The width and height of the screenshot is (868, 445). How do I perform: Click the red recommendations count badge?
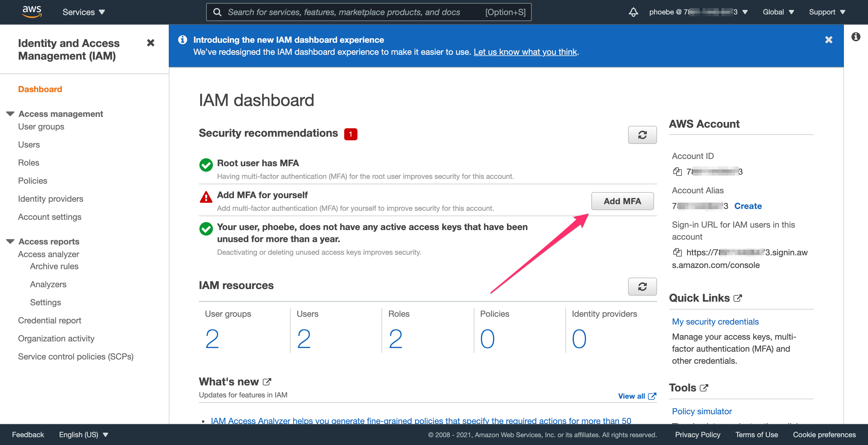(x=351, y=134)
